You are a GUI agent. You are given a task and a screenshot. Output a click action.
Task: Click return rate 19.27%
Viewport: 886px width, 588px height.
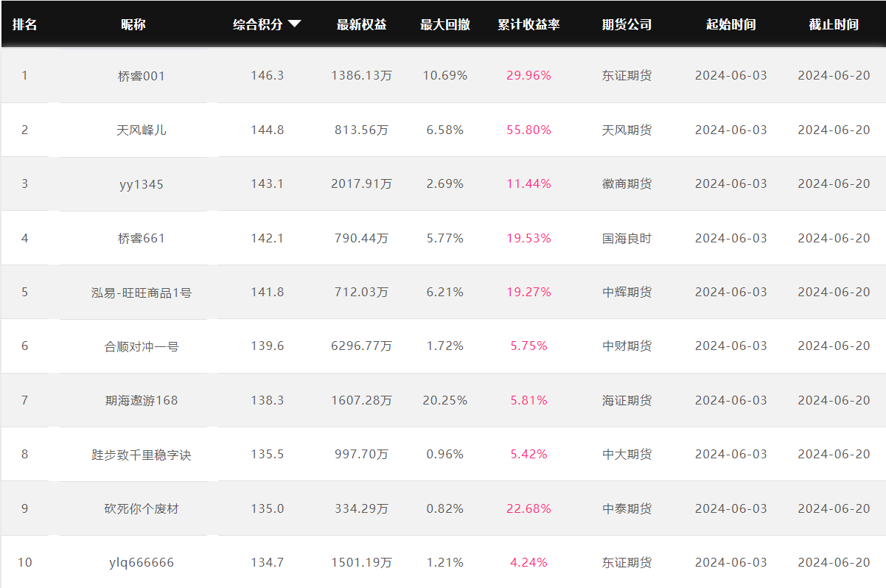529,292
